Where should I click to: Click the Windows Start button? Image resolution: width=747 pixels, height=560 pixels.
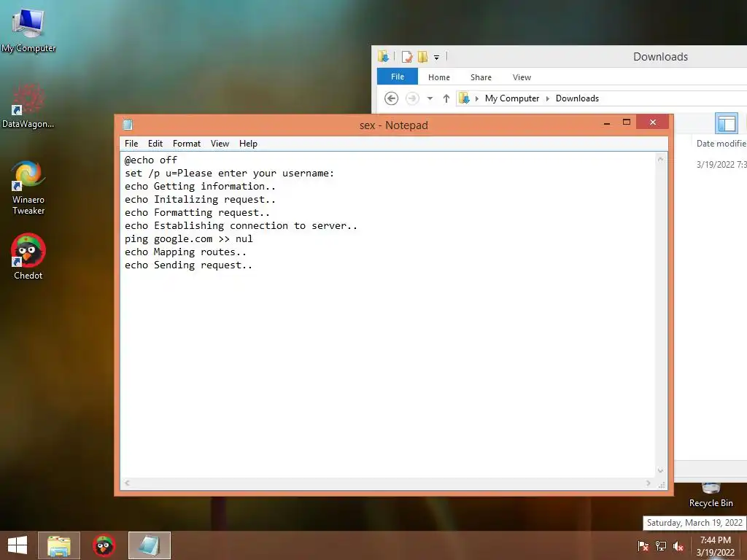(x=18, y=545)
